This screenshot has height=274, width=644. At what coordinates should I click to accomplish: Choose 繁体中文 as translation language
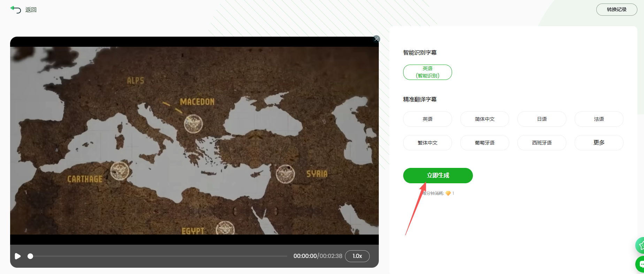(428, 143)
